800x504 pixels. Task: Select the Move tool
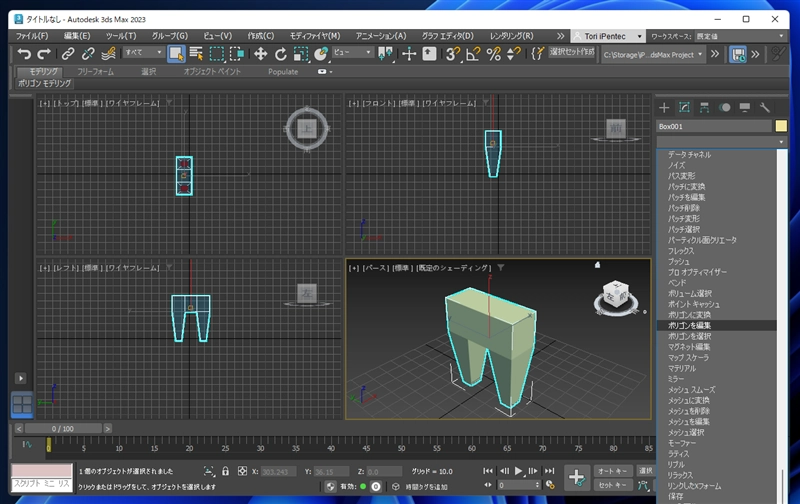click(260, 54)
